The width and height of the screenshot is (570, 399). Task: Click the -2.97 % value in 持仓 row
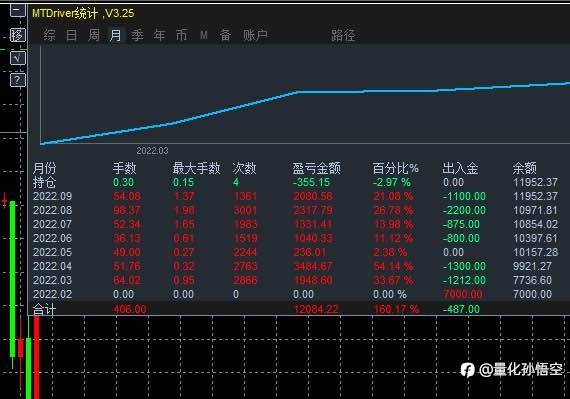pyautogui.click(x=392, y=182)
